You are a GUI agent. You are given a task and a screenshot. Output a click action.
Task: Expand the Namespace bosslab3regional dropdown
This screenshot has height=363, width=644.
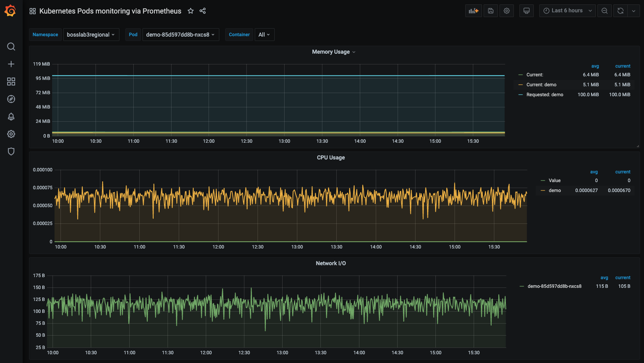(x=91, y=35)
